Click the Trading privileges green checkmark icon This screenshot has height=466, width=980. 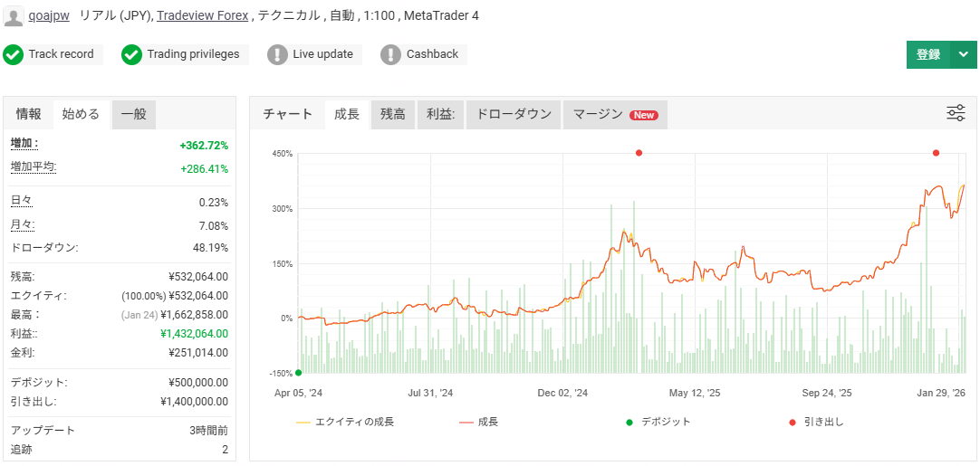pos(132,54)
